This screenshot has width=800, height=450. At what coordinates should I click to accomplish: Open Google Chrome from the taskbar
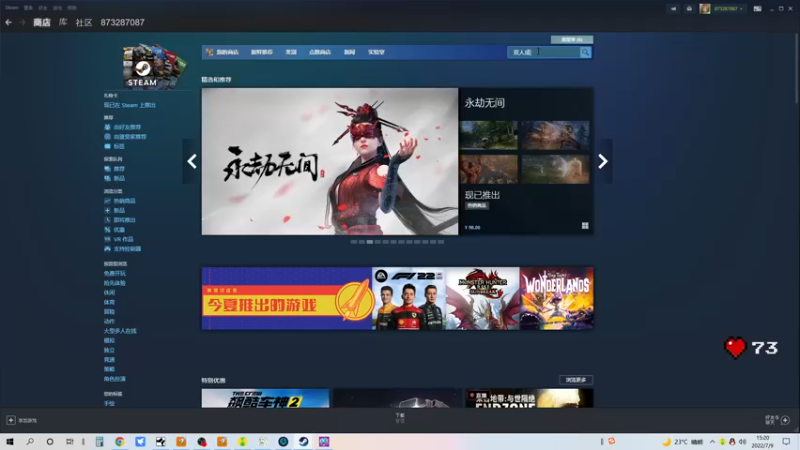pyautogui.click(x=120, y=441)
